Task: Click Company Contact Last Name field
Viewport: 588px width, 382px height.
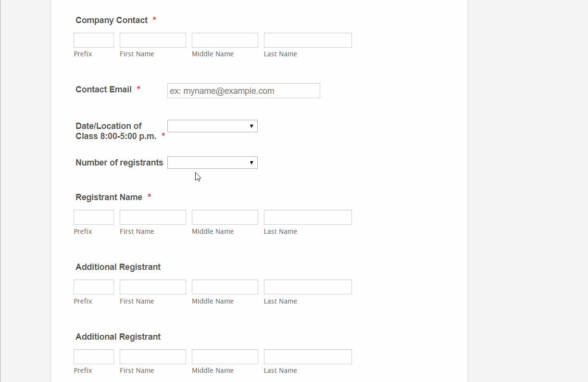Action: [308, 40]
